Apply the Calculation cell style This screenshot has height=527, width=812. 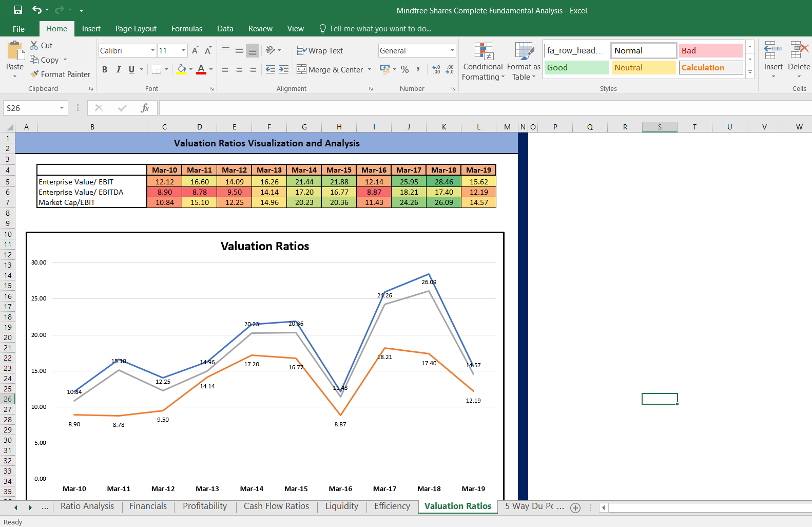click(711, 67)
